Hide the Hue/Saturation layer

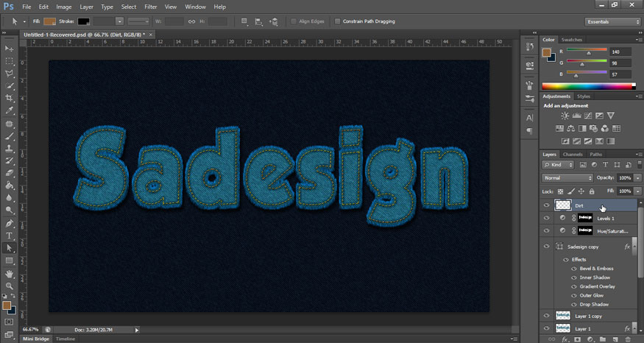pos(547,231)
